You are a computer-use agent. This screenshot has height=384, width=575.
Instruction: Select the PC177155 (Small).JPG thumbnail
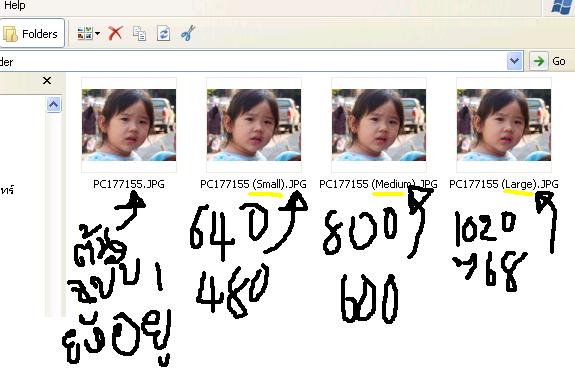click(254, 125)
